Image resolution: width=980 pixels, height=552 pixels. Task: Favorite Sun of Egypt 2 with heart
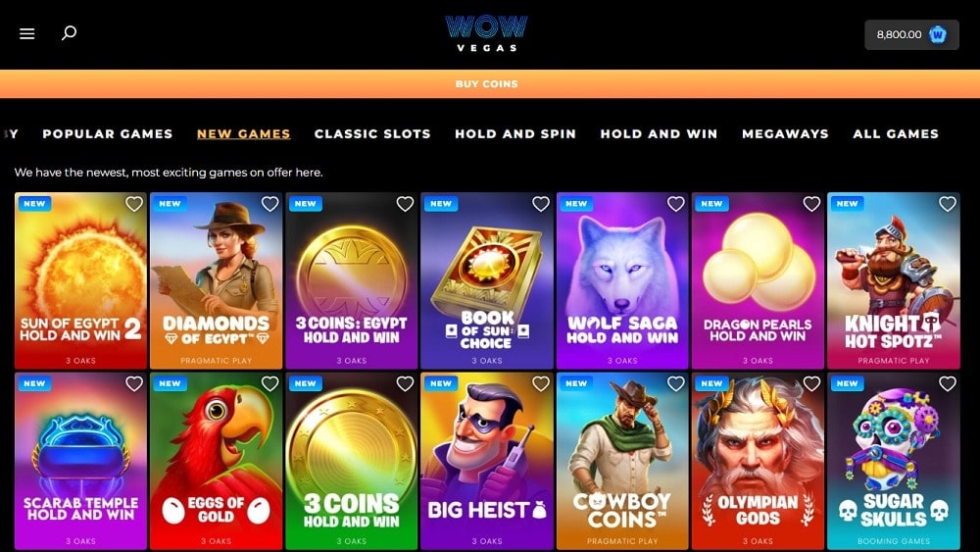(x=134, y=204)
